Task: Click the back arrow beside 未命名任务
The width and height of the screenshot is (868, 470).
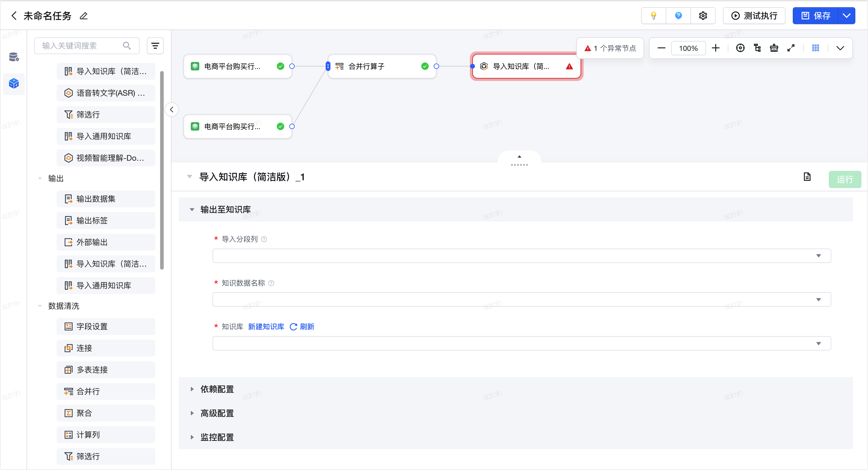Action: click(x=14, y=16)
